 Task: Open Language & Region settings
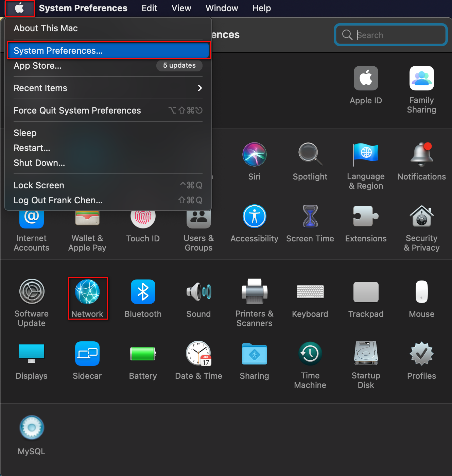pyautogui.click(x=366, y=166)
